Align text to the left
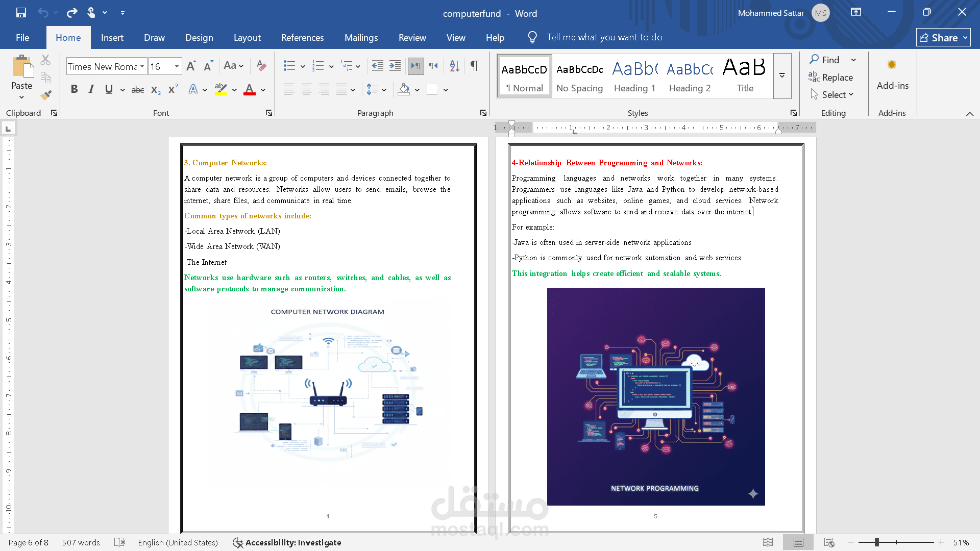The height and width of the screenshot is (551, 980). (289, 90)
